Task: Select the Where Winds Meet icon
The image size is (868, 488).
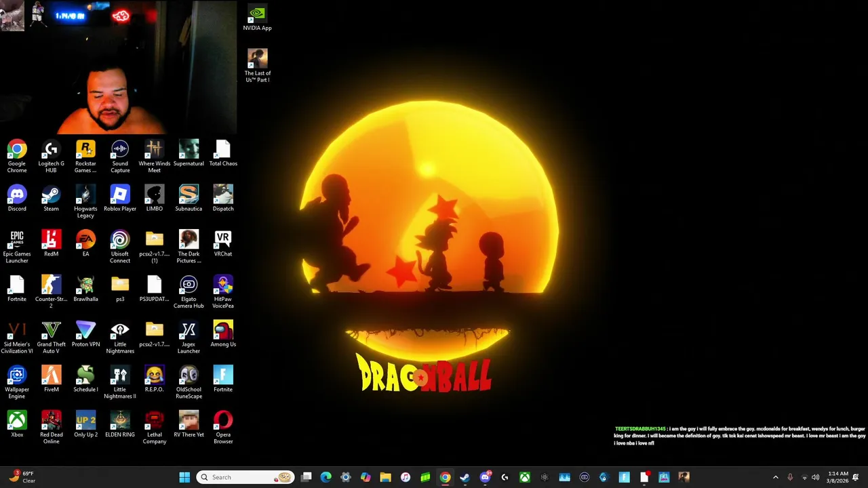Action: click(155, 156)
